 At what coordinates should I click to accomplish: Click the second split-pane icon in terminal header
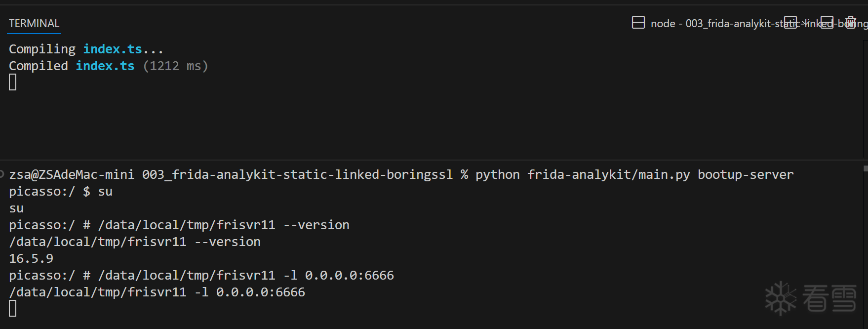(827, 23)
